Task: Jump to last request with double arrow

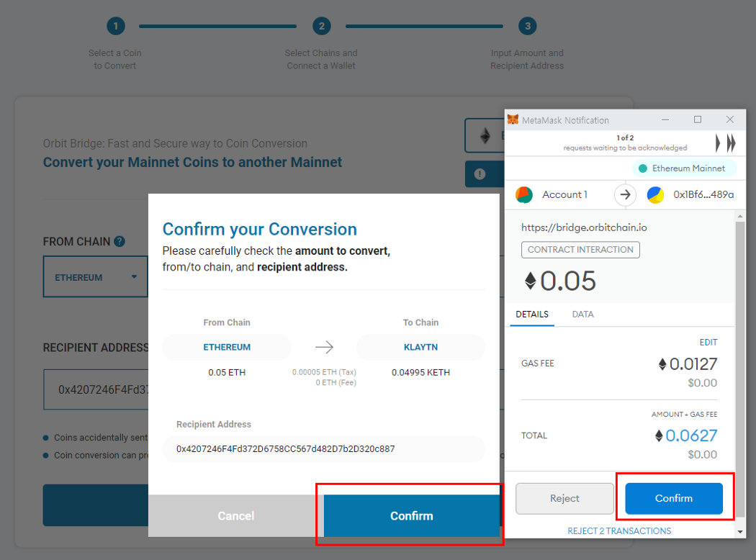Action: [732, 143]
